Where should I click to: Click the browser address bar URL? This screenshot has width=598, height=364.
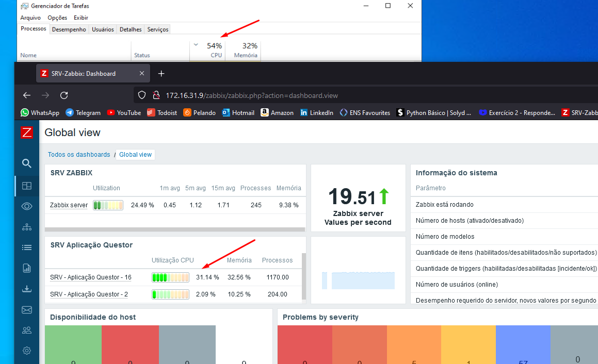pyautogui.click(x=252, y=96)
